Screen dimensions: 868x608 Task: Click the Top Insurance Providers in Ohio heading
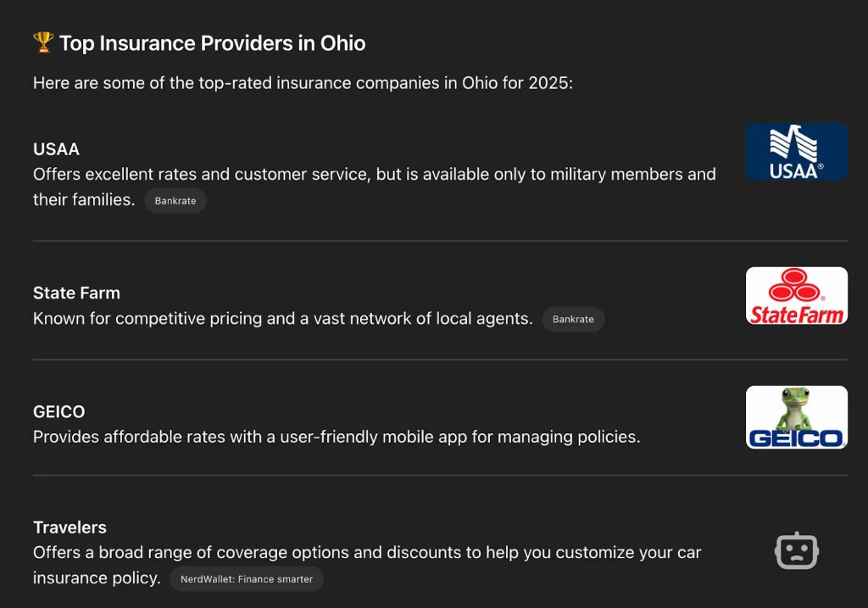[213, 43]
